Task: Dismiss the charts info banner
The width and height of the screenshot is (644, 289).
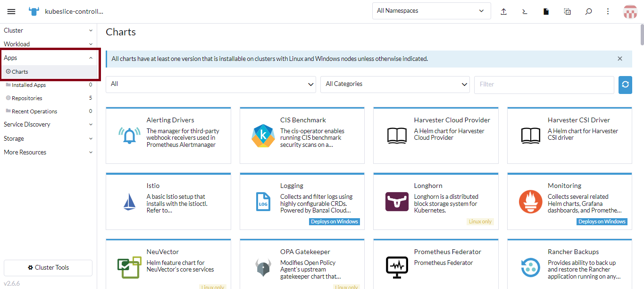Action: pos(620,59)
